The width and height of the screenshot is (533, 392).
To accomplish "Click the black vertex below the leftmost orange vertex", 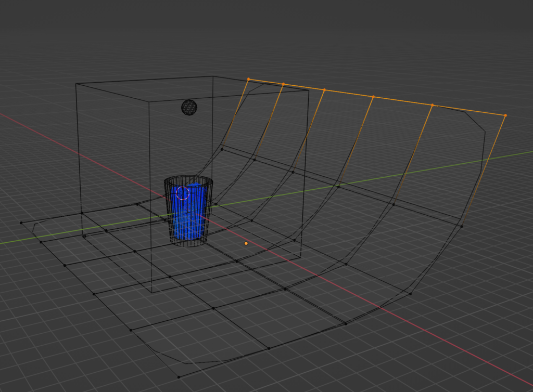I will pyautogui.click(x=222, y=149).
